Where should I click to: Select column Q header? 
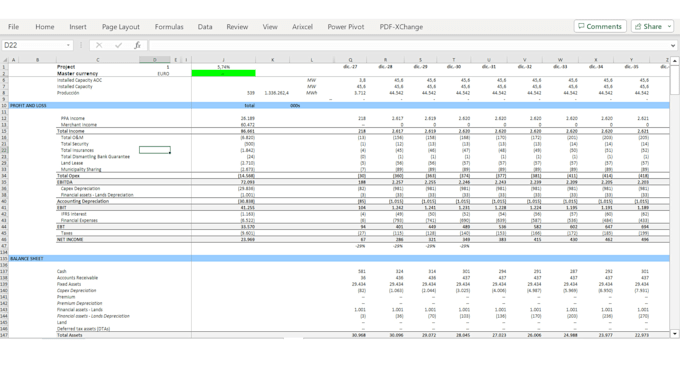[x=350, y=60]
